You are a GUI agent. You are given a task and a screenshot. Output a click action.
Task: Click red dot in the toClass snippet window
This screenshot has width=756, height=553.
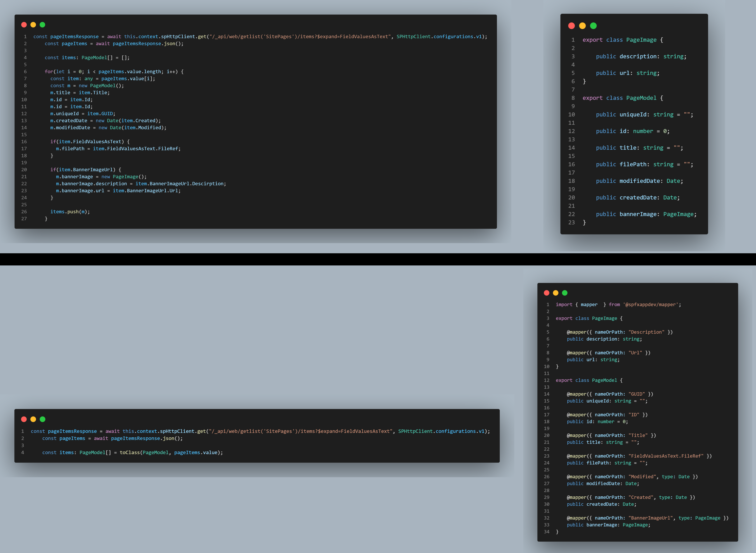coord(24,419)
